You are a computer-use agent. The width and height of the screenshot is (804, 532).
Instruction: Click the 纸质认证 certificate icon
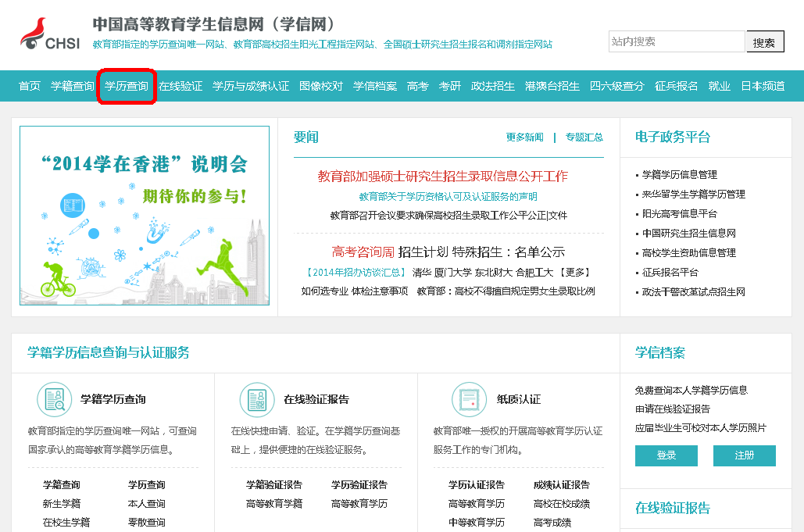pyautogui.click(x=469, y=399)
